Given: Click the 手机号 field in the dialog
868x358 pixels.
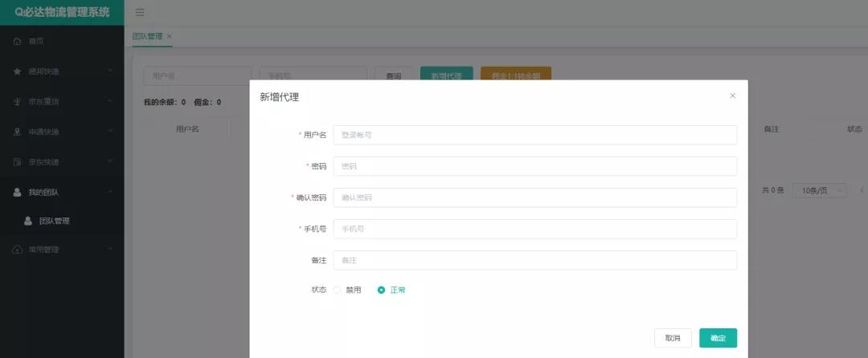Looking at the screenshot, I should [x=534, y=229].
